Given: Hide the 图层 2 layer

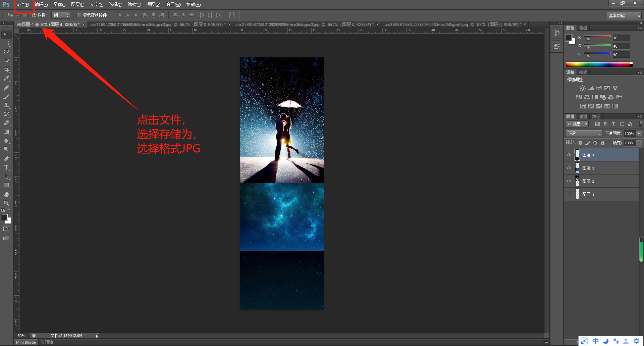Looking at the screenshot, I should point(569,181).
